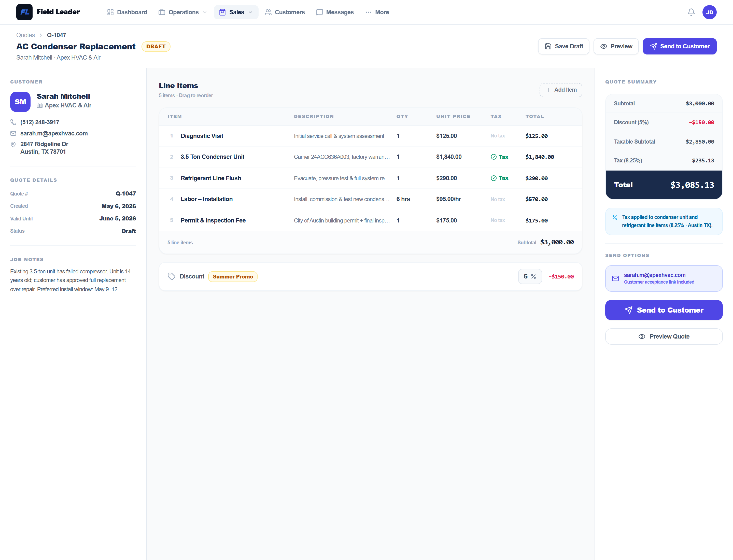The image size is (733, 560).
Task: Click the Add Item button
Action: 561,90
